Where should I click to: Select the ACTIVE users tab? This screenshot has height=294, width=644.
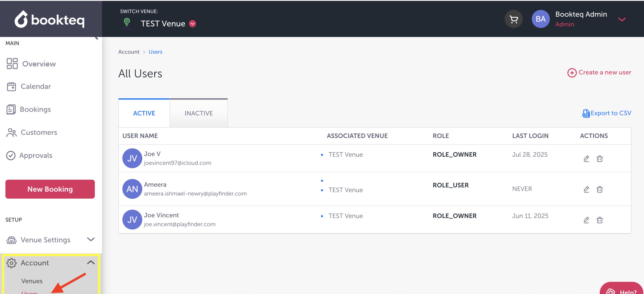point(144,113)
